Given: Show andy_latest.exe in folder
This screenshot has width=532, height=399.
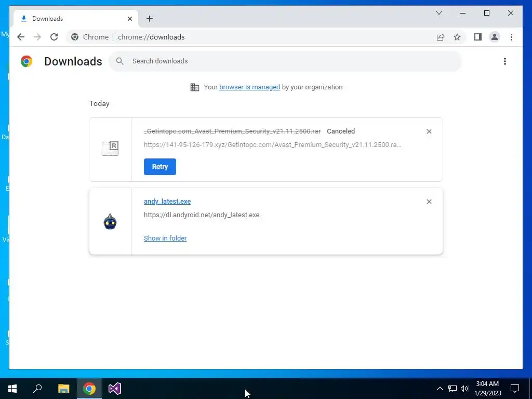Looking at the screenshot, I should [165, 238].
